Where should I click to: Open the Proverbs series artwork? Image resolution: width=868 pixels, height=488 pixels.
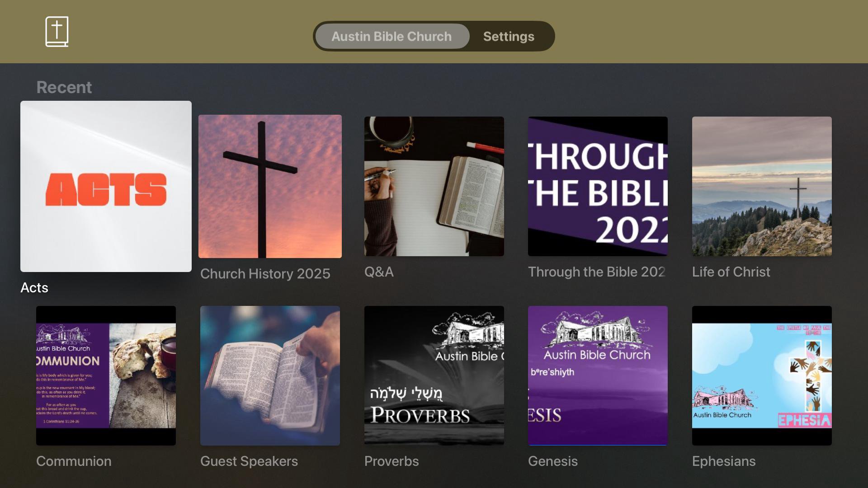click(434, 375)
